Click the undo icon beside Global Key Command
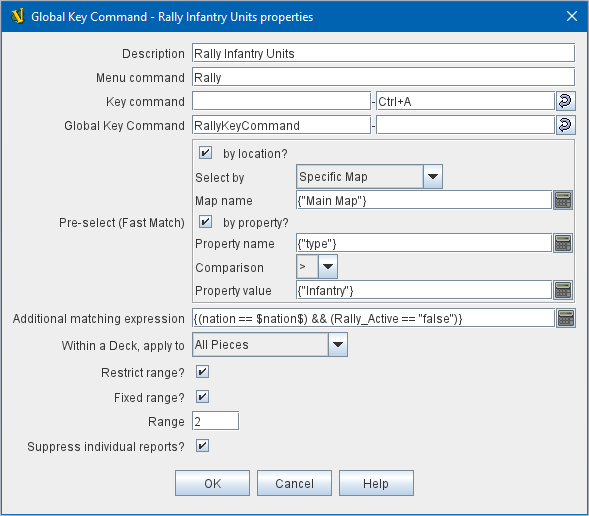The width and height of the screenshot is (589, 516). [565, 125]
